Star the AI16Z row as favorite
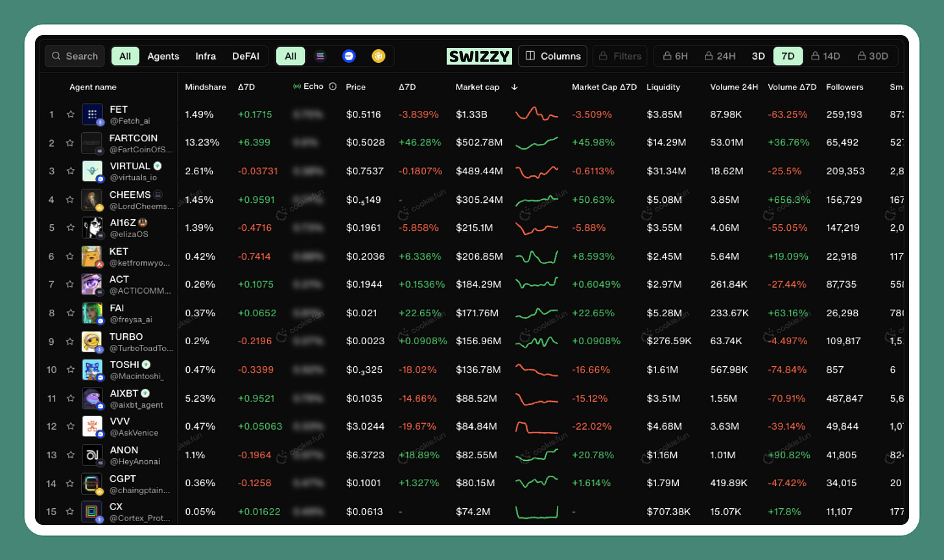The height and width of the screenshot is (560, 944). tap(70, 227)
